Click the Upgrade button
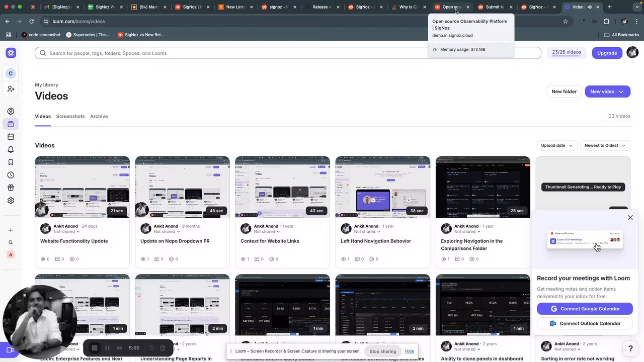This screenshot has height=362, width=644. (x=607, y=53)
